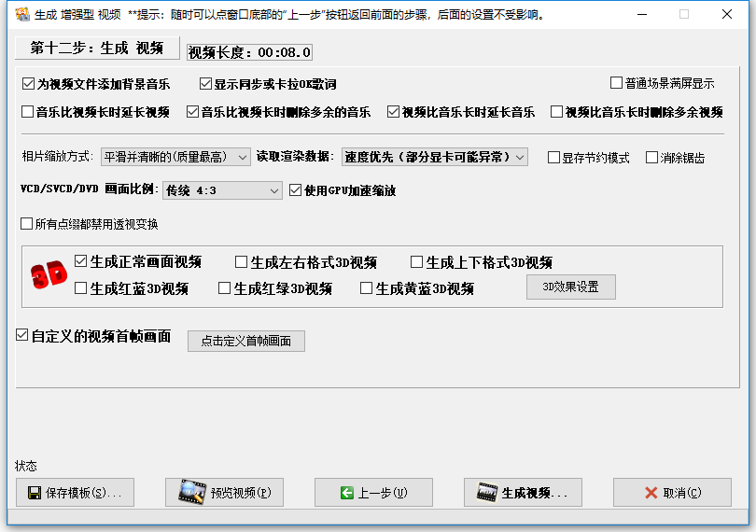Check 生成红蓝3D视频
The width and height of the screenshot is (756, 532).
80,288
